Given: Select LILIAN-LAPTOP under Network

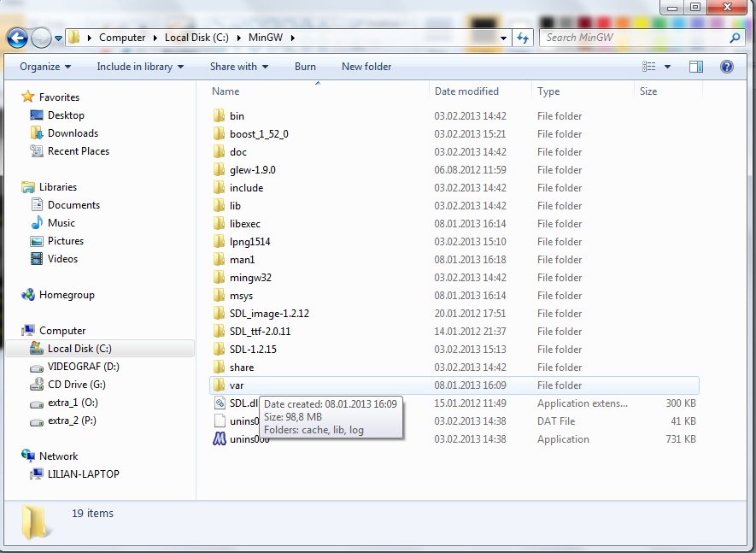Looking at the screenshot, I should 83,474.
